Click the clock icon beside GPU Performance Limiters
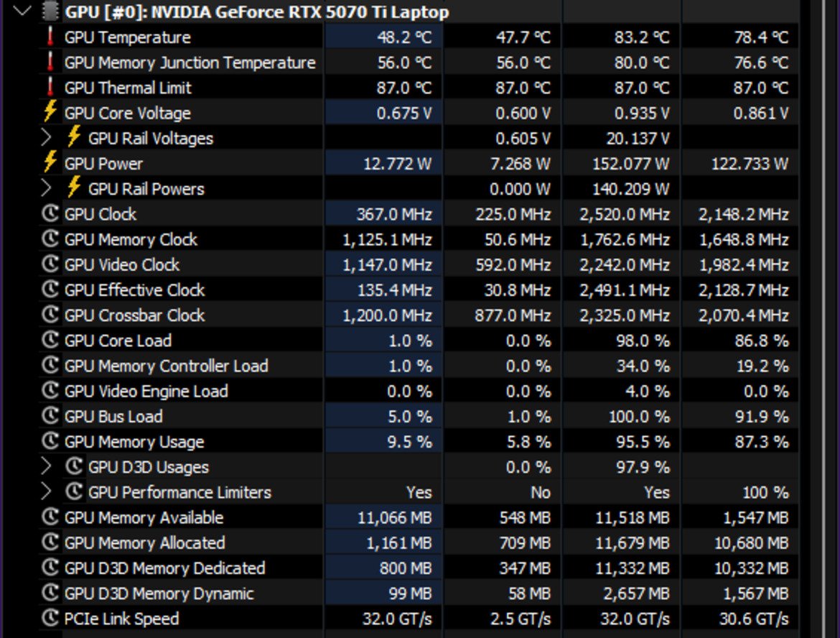The width and height of the screenshot is (840, 638). (x=73, y=491)
